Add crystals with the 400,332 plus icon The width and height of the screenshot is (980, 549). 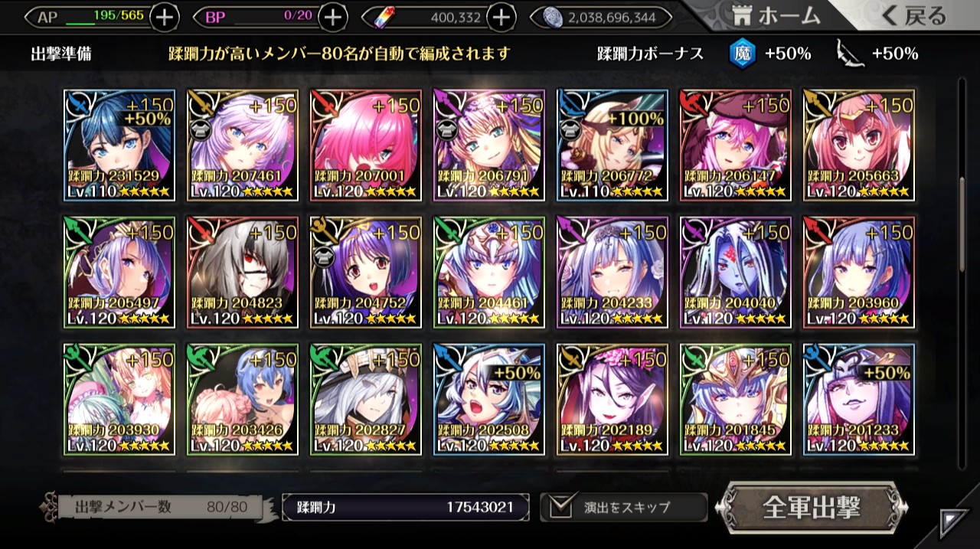(501, 17)
